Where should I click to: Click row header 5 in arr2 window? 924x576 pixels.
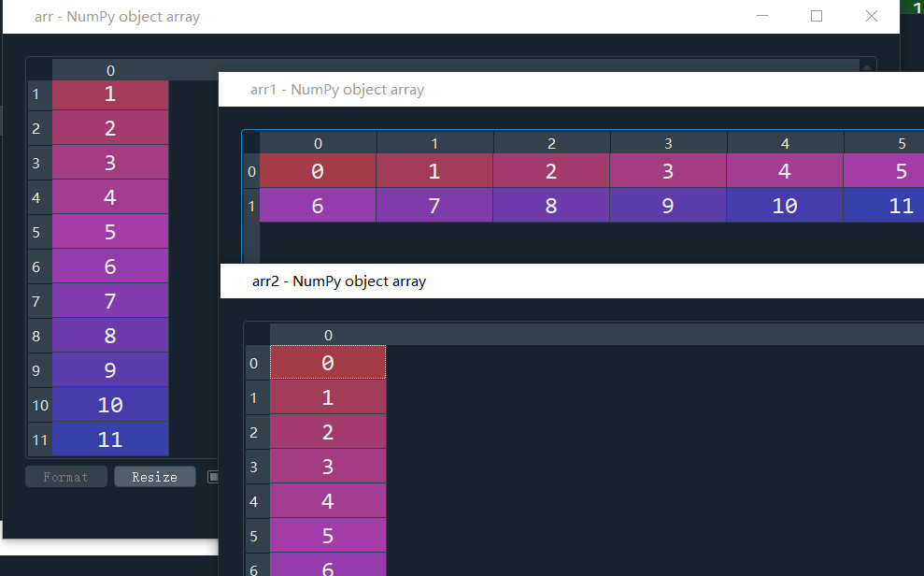coord(258,536)
